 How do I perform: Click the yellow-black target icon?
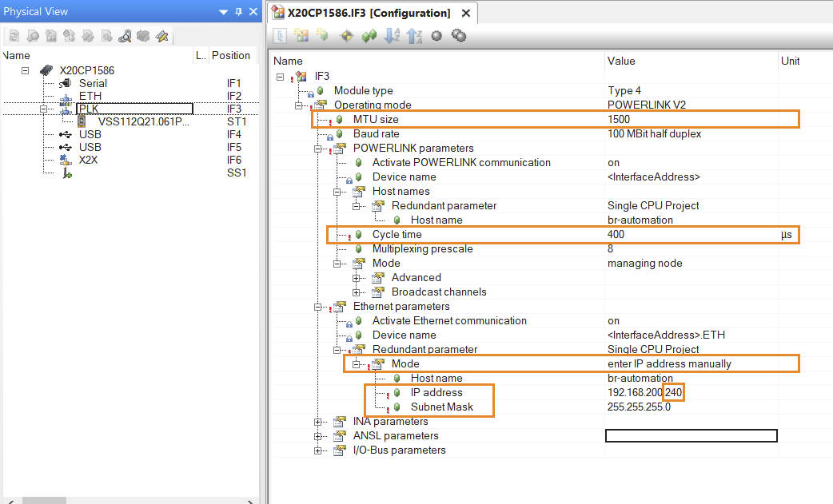[x=346, y=36]
